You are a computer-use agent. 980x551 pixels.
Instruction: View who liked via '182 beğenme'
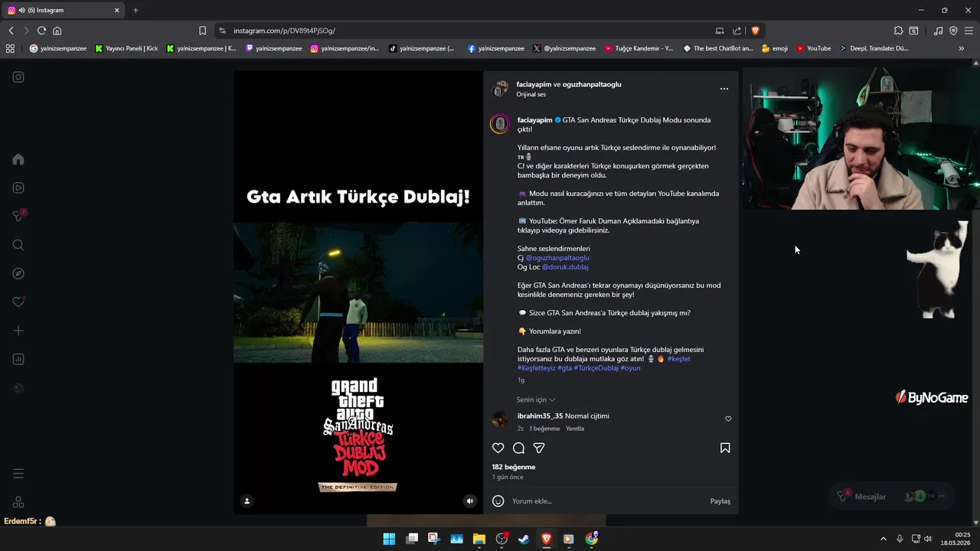coord(514,467)
